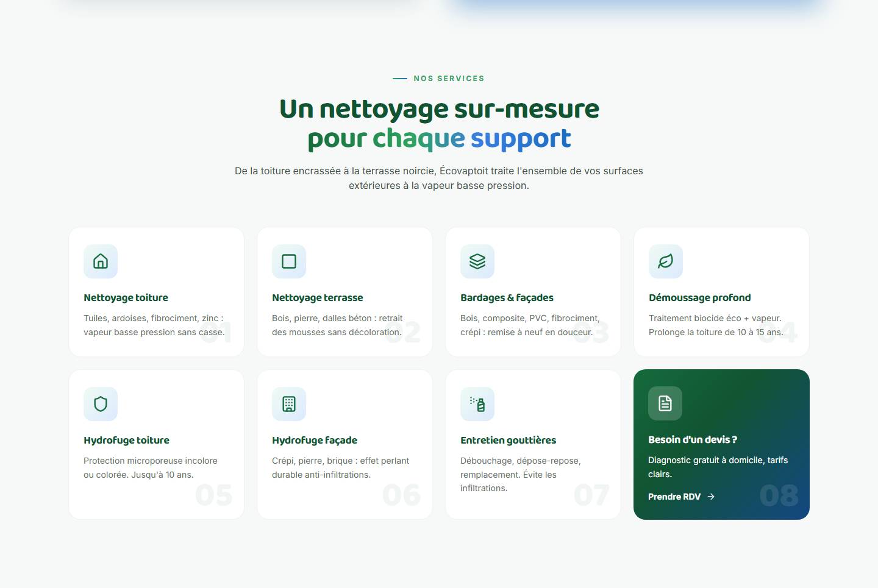The height and width of the screenshot is (588, 878).
Task: Click the Besoin d'un devis ? heading
Action: click(x=693, y=439)
